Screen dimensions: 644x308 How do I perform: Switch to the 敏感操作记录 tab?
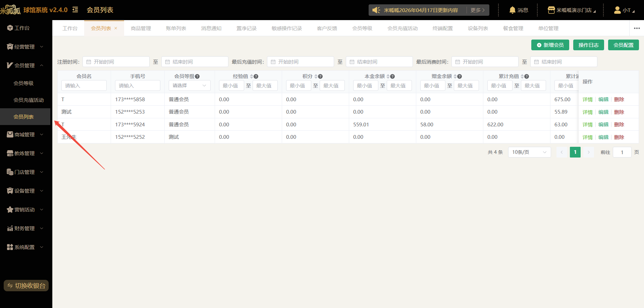click(287, 28)
